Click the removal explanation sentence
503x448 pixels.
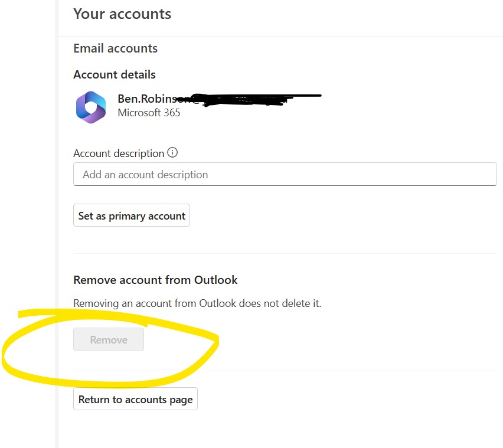tap(197, 303)
